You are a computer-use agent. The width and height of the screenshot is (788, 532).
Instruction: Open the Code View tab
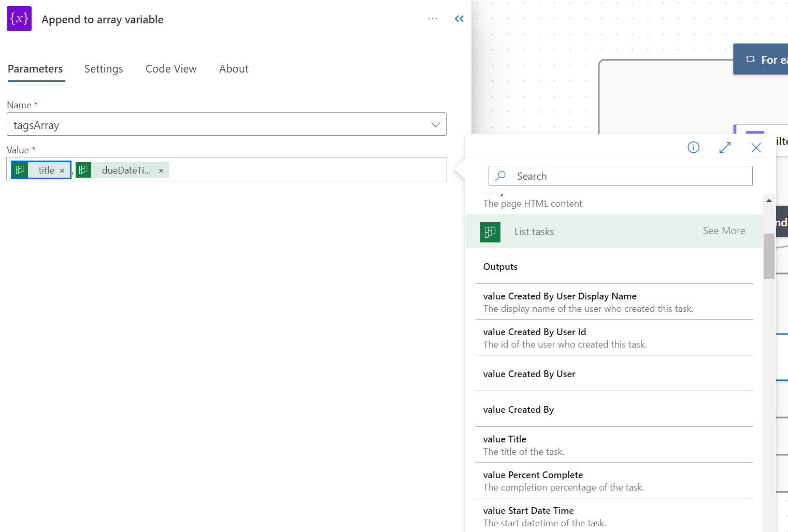tap(171, 69)
